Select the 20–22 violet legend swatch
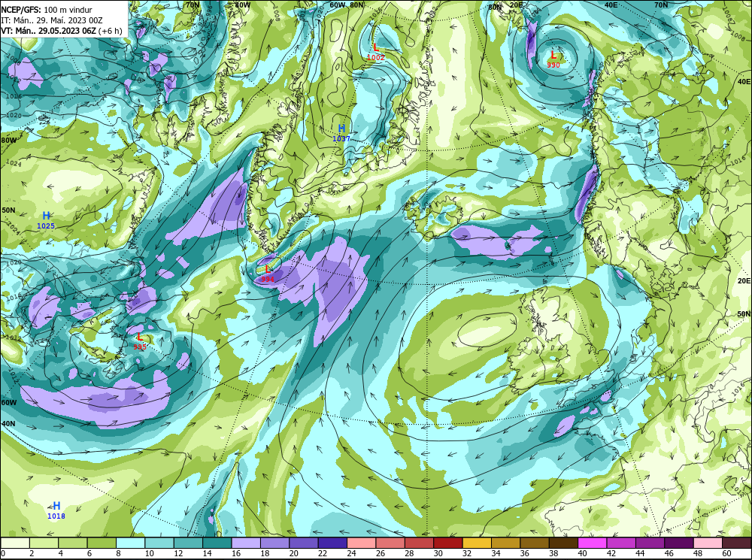The height and width of the screenshot is (560, 752). [304, 543]
